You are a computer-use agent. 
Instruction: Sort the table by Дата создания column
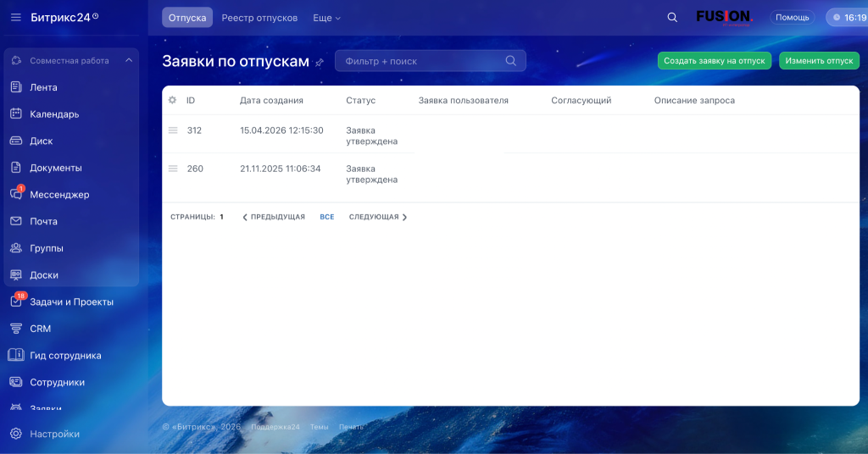point(271,100)
